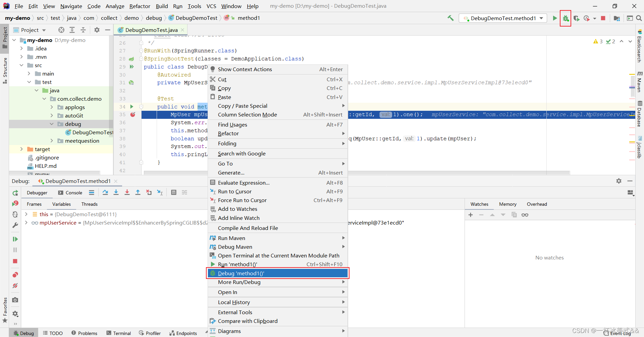The image size is (644, 337).
Task: Toggle Mute Breakpoints icon in debug sidebar
Action: (x=15, y=286)
